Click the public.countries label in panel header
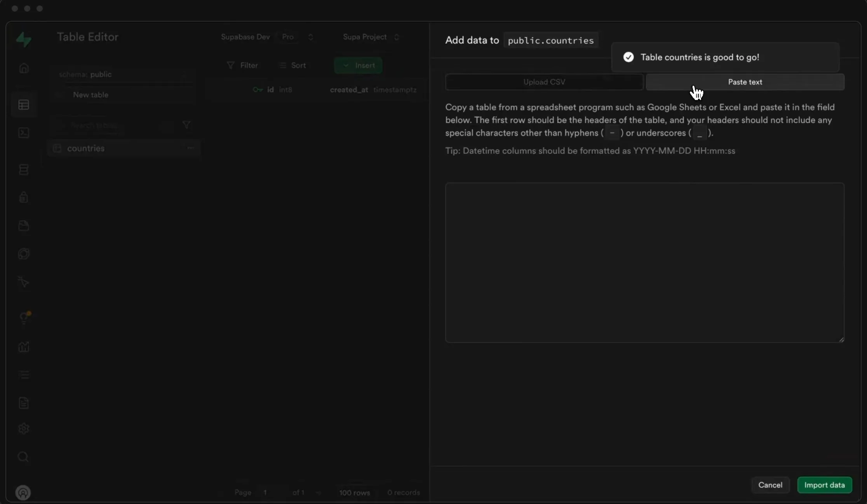Viewport: 867px width, 504px height. [x=551, y=40]
